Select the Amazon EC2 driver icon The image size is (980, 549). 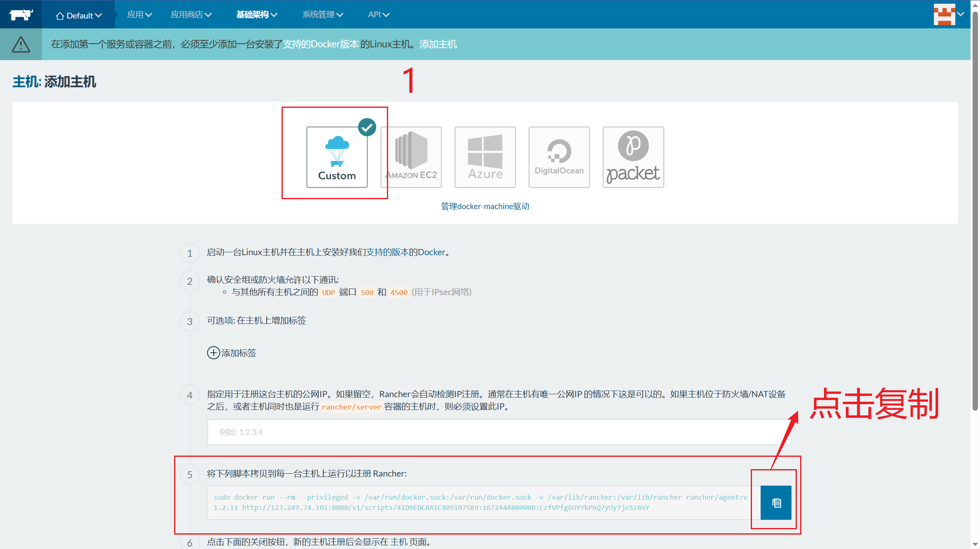tap(411, 157)
